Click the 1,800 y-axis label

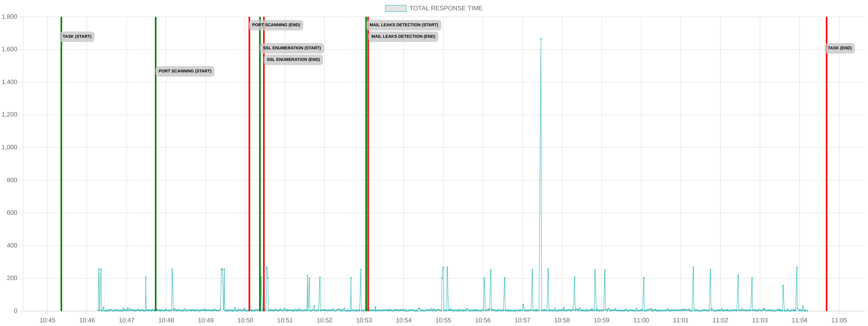(9, 17)
